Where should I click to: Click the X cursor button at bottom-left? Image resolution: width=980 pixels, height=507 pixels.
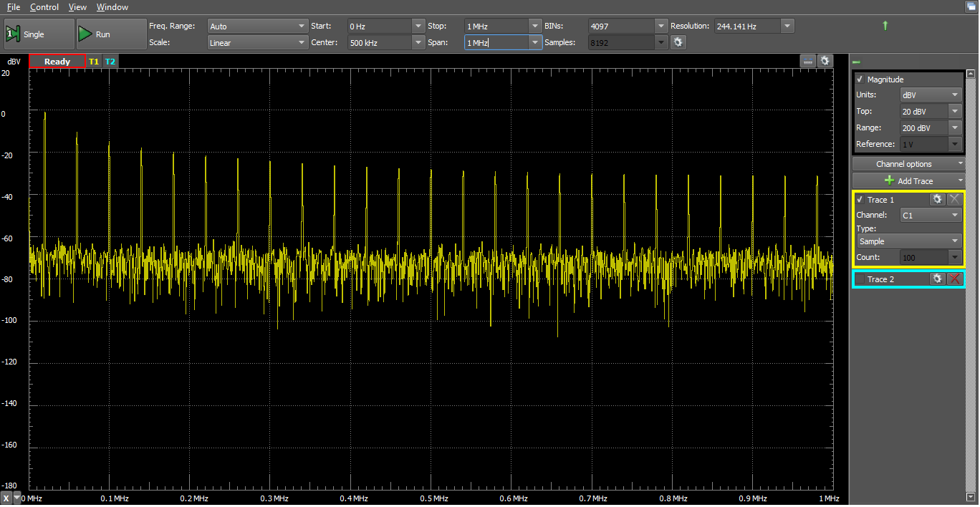(x=6, y=498)
